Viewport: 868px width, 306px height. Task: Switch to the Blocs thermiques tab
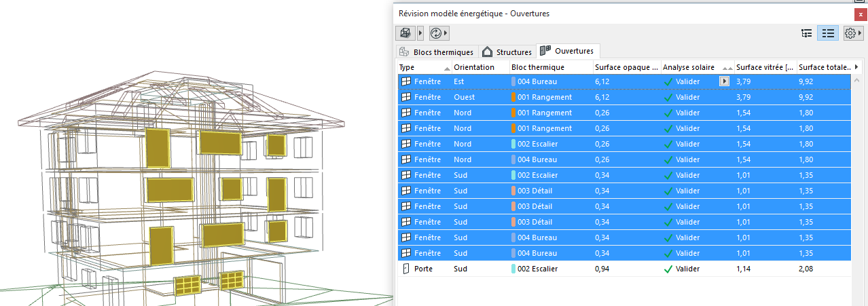[437, 52]
